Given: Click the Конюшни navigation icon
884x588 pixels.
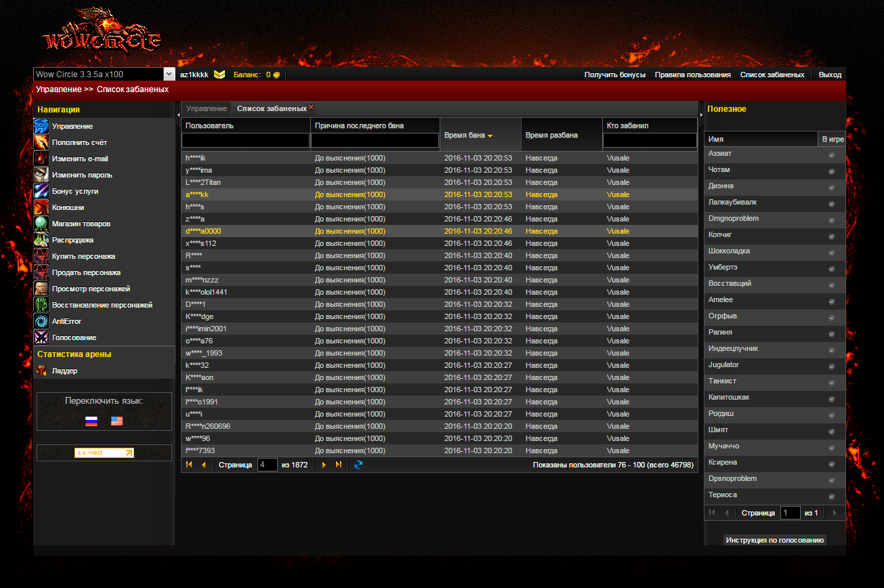Looking at the screenshot, I should (x=41, y=208).
